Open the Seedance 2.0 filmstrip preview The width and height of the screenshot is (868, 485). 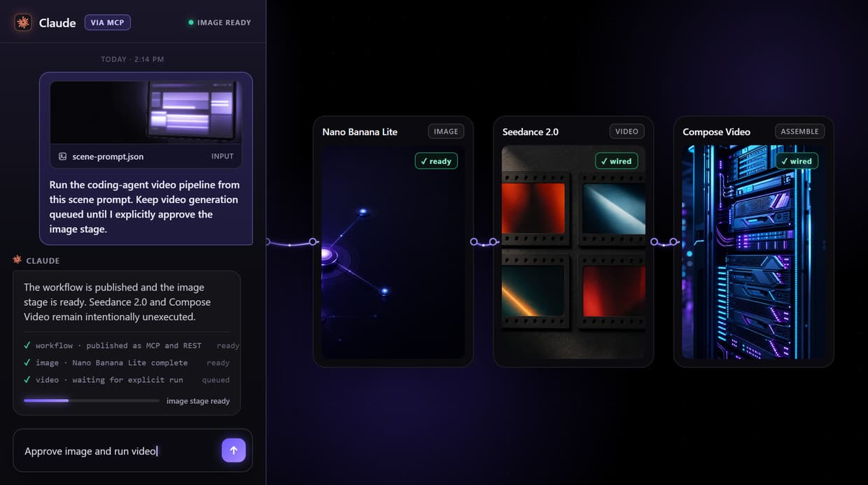573,252
